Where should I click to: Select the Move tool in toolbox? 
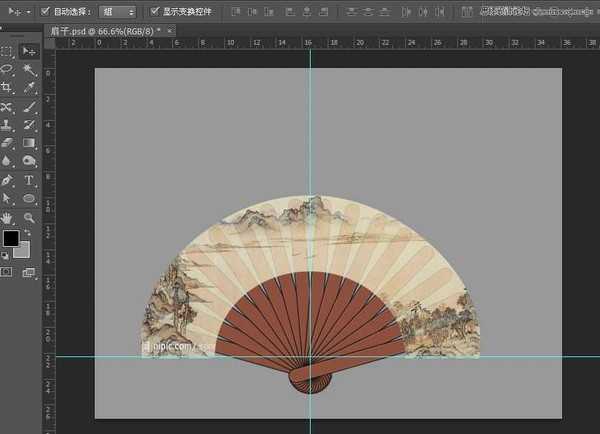[29, 51]
